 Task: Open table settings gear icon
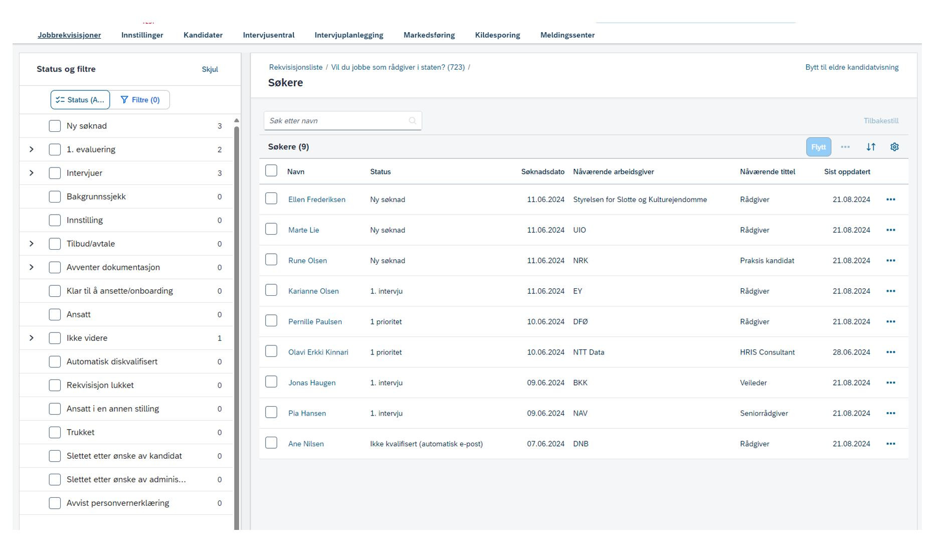pos(894,147)
